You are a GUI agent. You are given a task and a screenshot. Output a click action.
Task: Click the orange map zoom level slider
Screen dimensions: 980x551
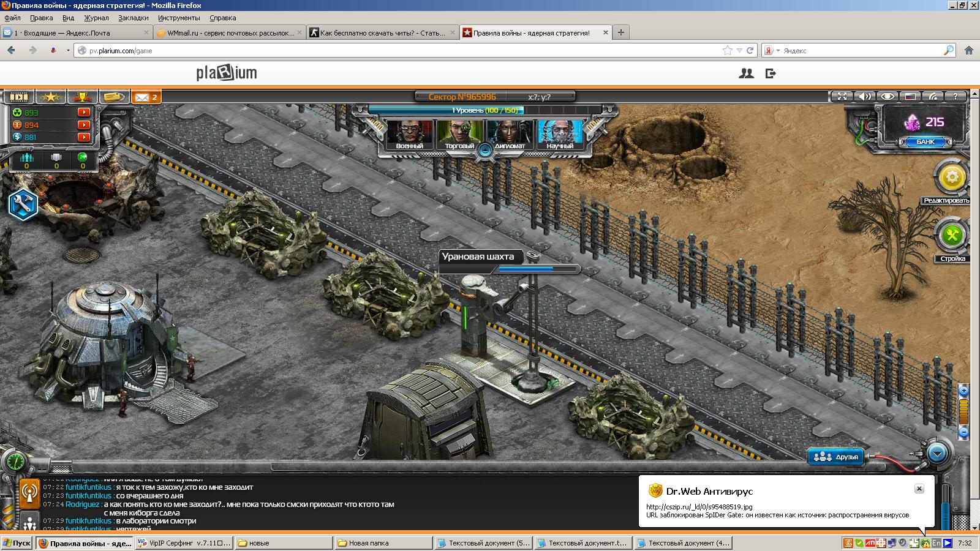(963, 411)
